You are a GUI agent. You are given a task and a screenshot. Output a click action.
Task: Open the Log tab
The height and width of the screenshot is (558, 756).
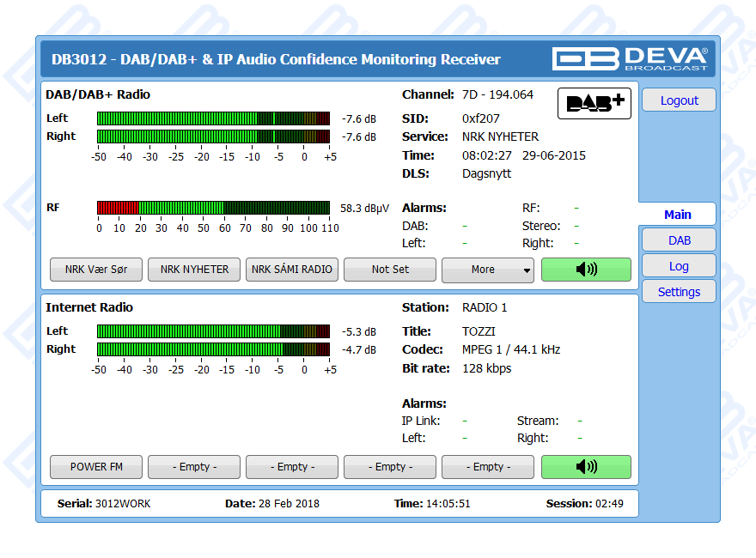679,266
